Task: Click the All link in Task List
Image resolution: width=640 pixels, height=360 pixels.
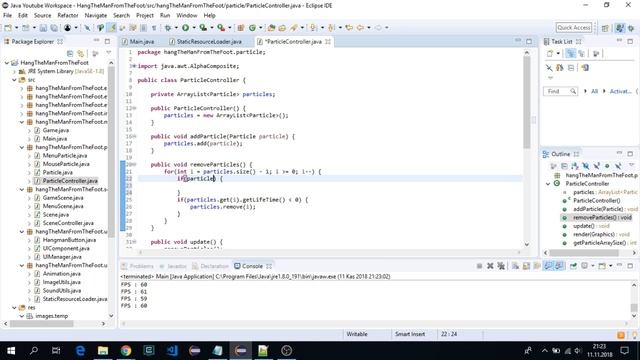Action: pos(594,91)
